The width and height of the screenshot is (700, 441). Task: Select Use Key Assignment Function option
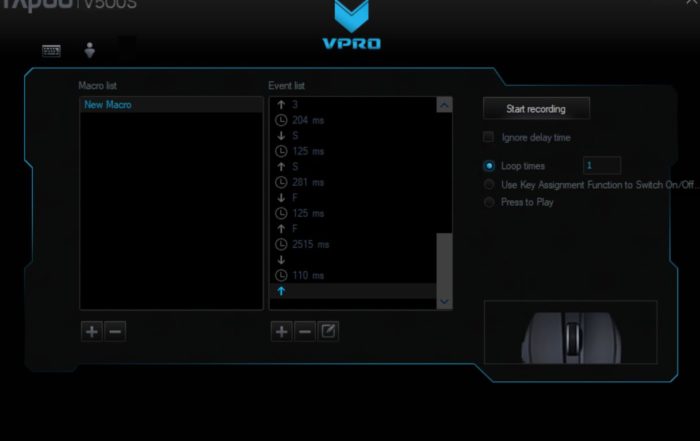pyautogui.click(x=489, y=184)
